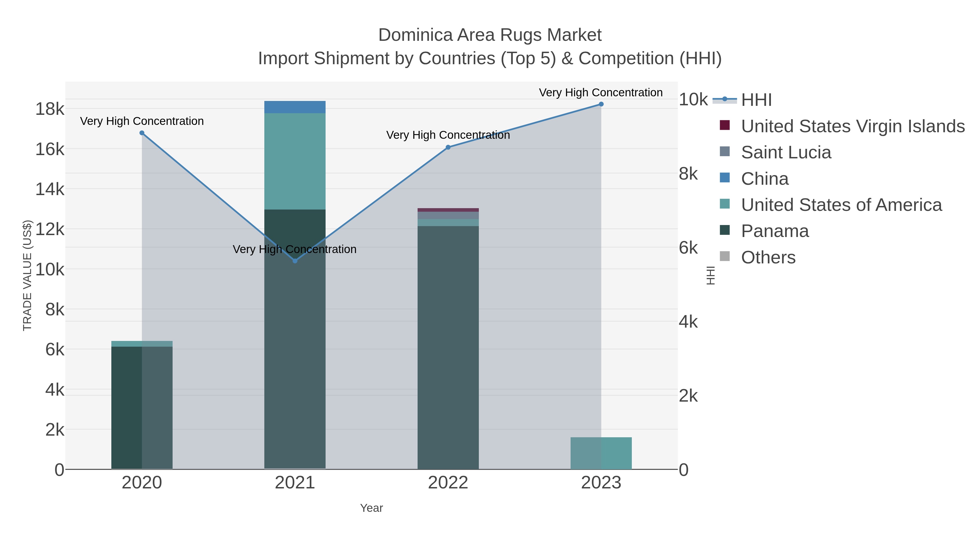Toggle the HHI legend entry

742,100
